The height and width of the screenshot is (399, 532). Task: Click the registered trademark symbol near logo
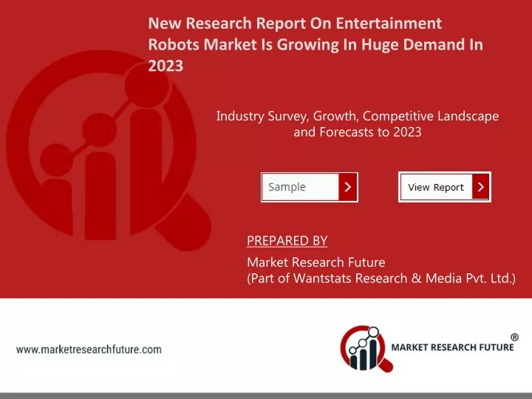[x=514, y=337]
